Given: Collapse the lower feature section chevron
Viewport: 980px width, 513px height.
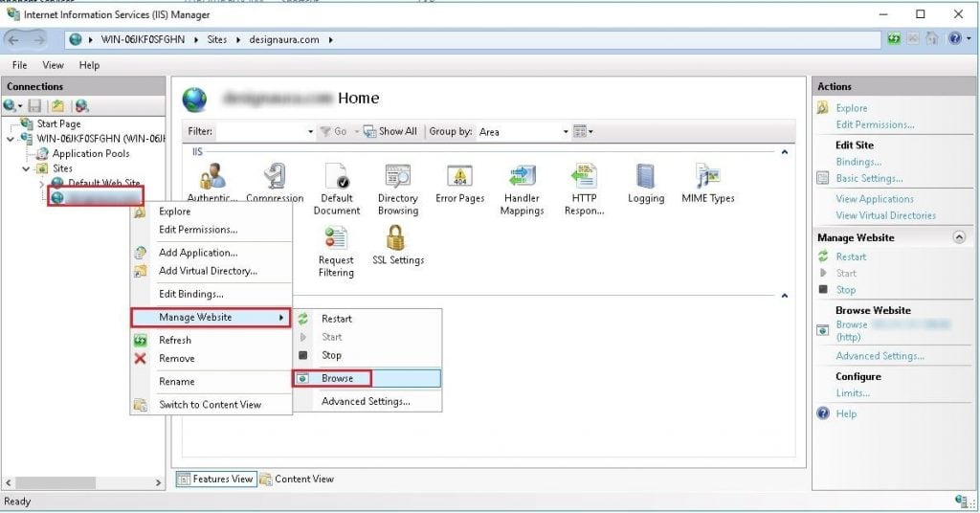Looking at the screenshot, I should (785, 295).
